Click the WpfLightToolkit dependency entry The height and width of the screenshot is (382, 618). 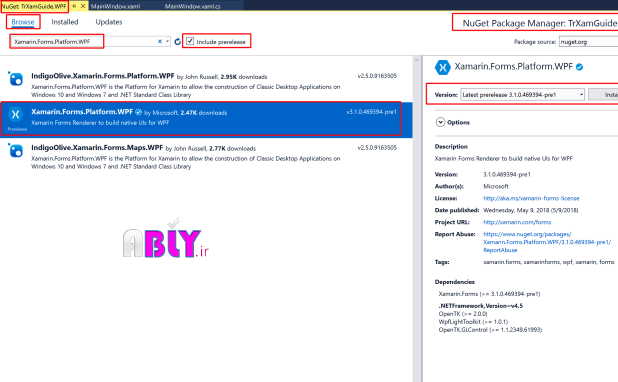point(473,322)
